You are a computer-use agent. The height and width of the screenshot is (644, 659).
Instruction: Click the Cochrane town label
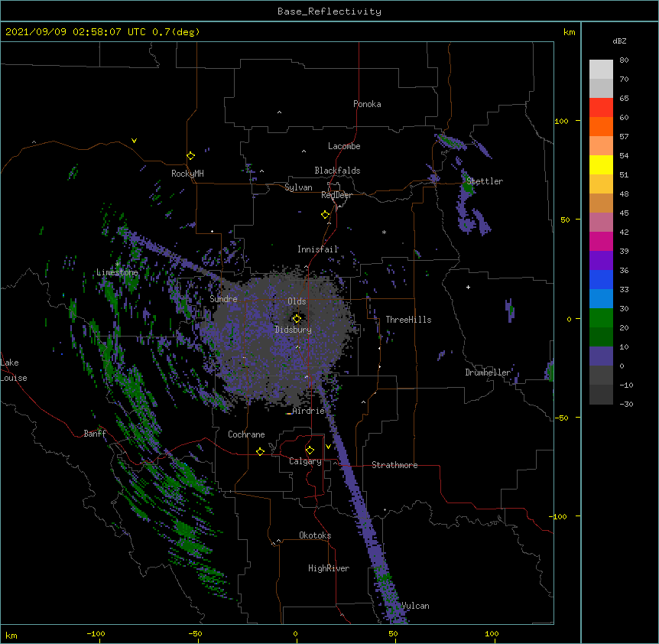(x=246, y=434)
